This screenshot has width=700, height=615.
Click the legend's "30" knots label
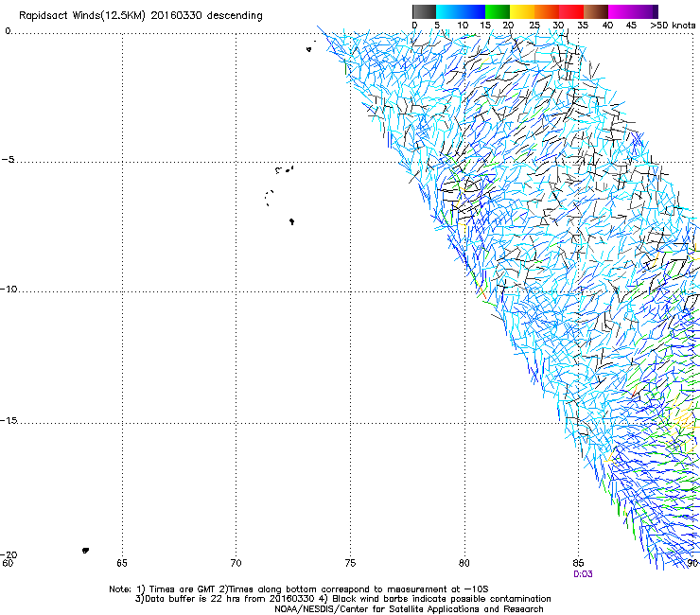[558, 25]
